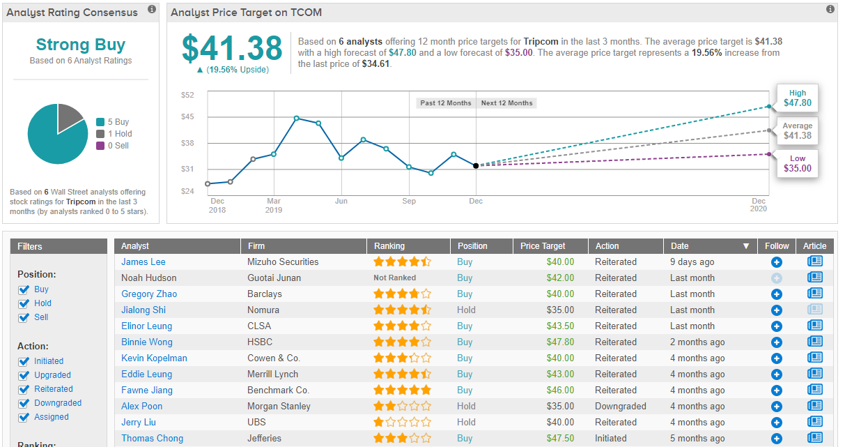Open the article icon for Alex Poon's downgrade
Image resolution: width=868 pixels, height=447 pixels.
814,407
